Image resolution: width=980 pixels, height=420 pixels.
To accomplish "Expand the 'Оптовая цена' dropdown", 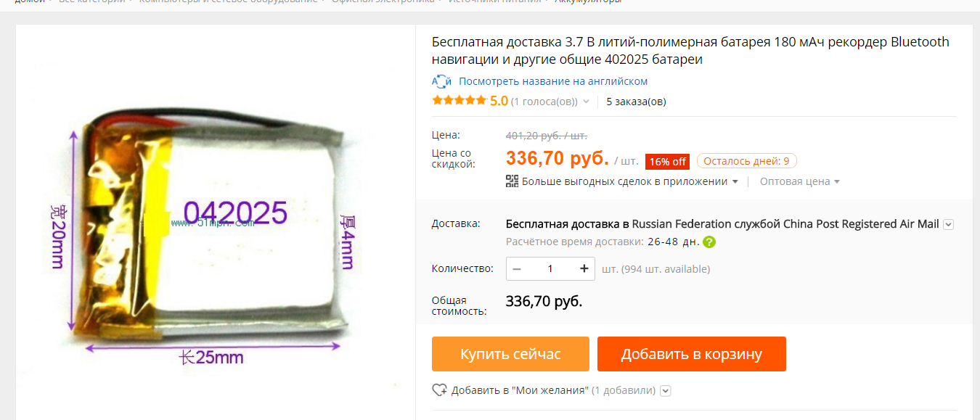I will 800,181.
